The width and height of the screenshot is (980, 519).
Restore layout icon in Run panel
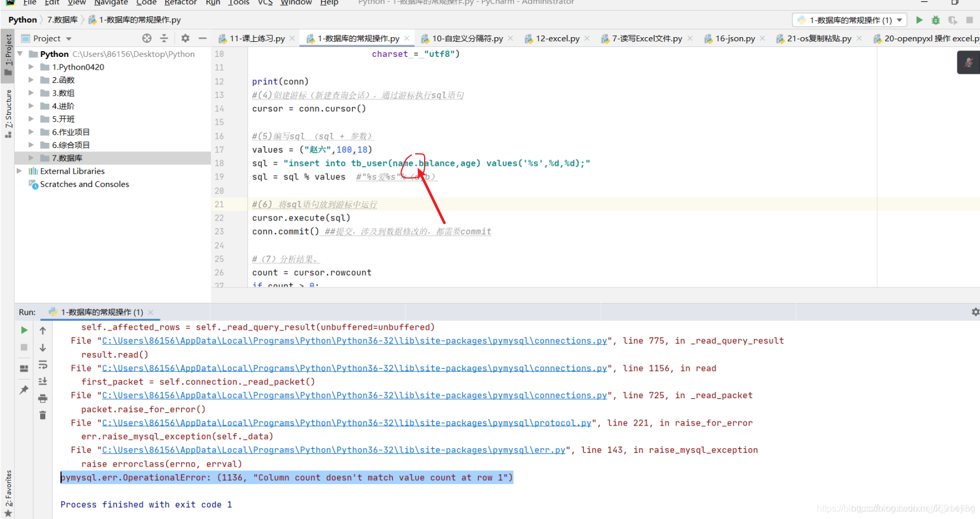pyautogui.click(x=24, y=368)
